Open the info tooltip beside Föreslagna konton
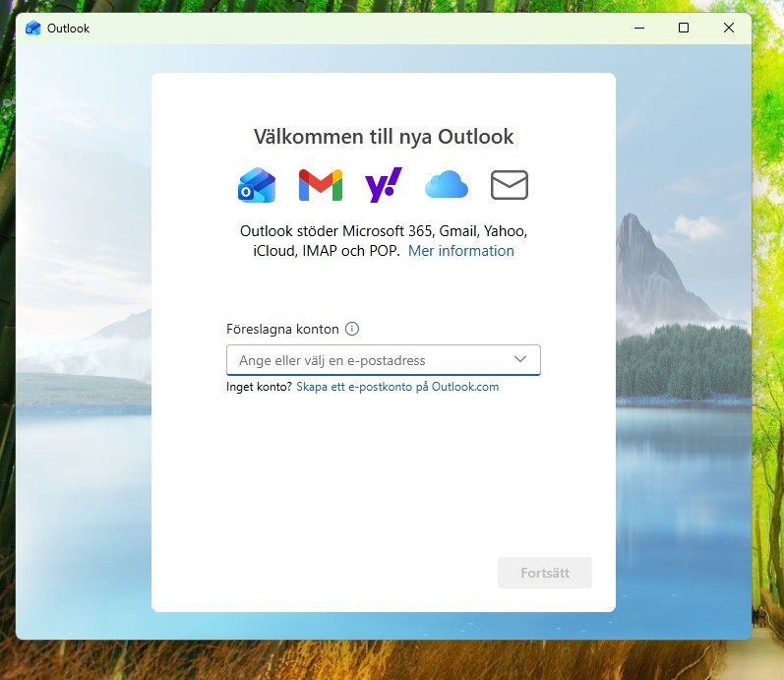The image size is (784, 680). [x=352, y=330]
